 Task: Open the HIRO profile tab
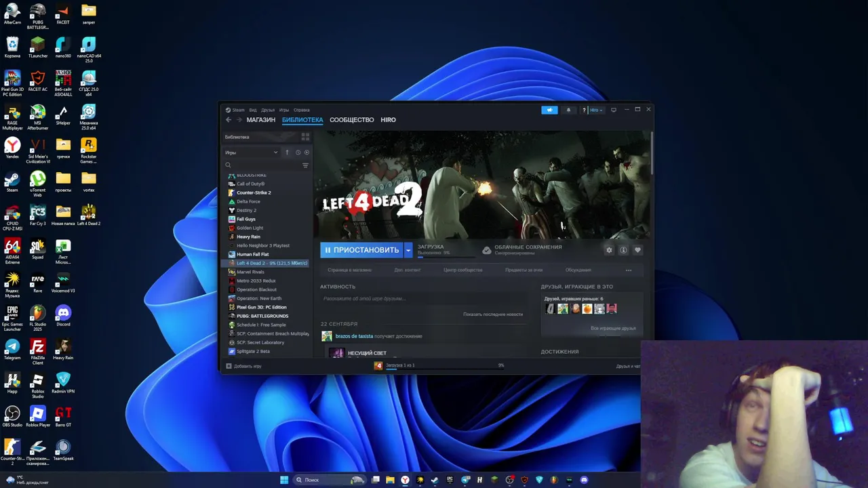tap(388, 120)
